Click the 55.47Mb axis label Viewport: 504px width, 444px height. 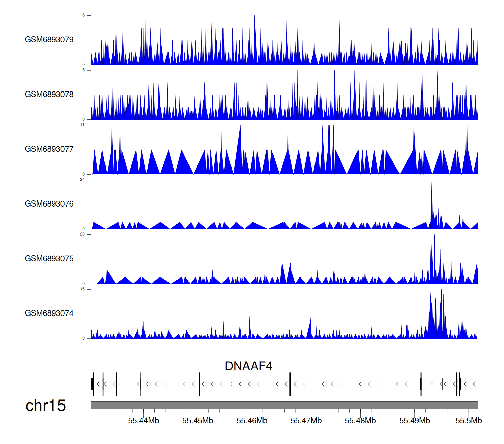coord(306,421)
